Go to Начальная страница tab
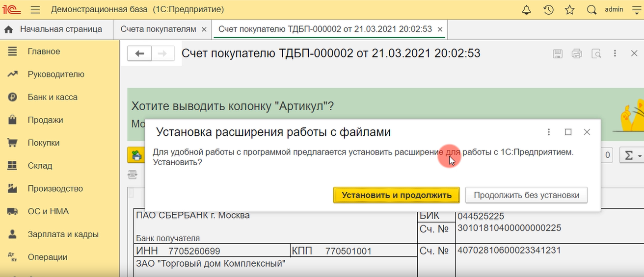This screenshot has height=277, width=644. 61,29
